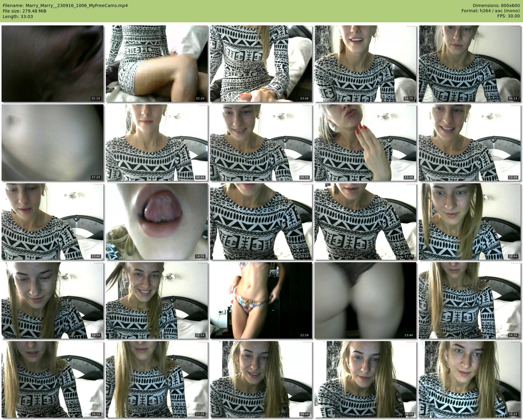Open the frame timestamped 18:44
Viewport: 523px width, 420px height.
(469, 221)
